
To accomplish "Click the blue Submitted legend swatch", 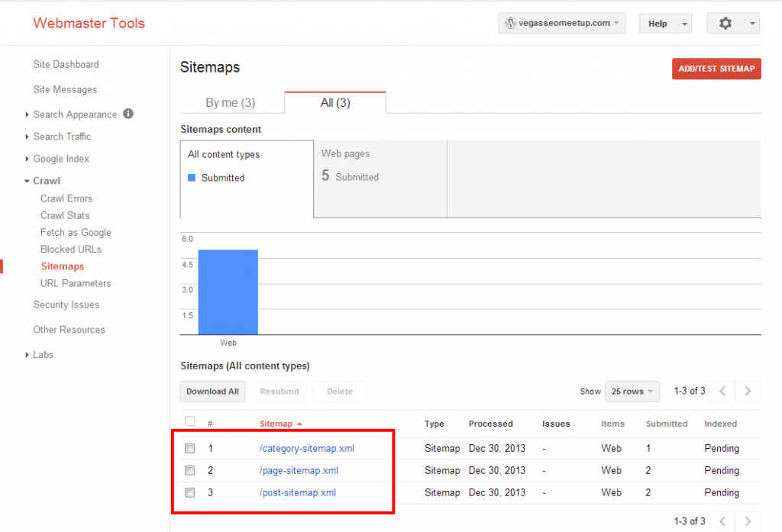I will pyautogui.click(x=192, y=178).
